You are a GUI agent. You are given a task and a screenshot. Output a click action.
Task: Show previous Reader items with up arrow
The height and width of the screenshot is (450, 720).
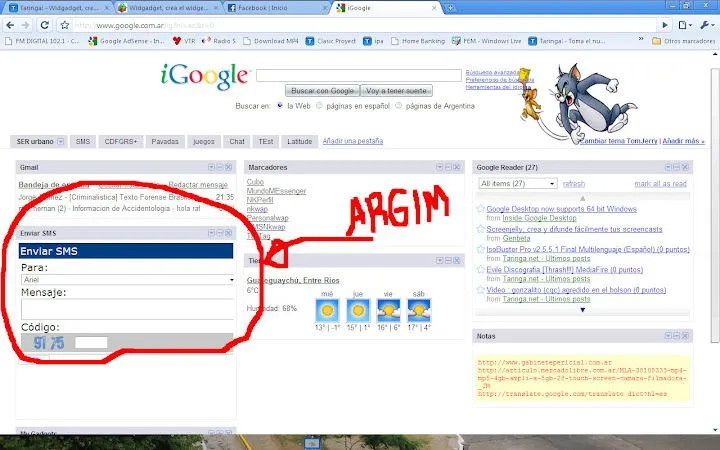(583, 198)
